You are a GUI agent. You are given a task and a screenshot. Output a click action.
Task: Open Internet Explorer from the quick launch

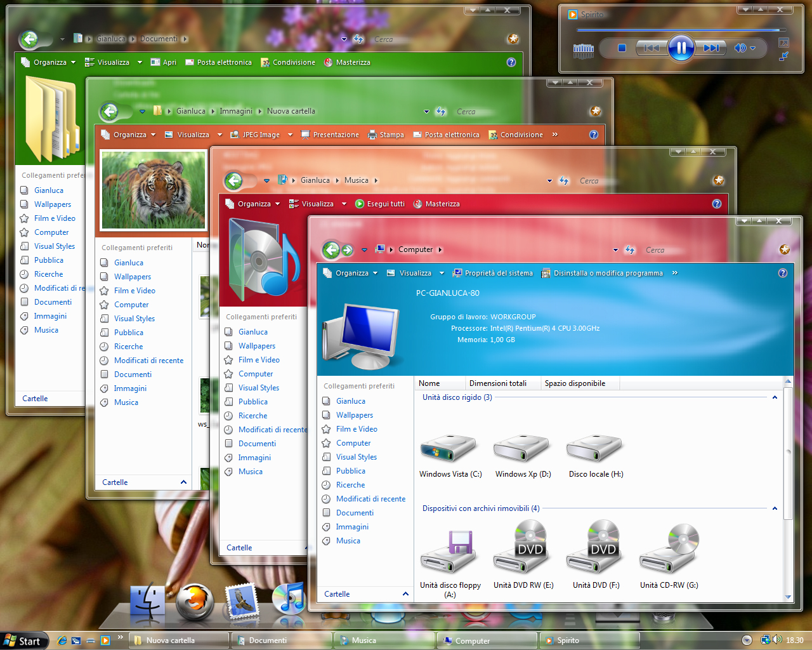pos(62,640)
